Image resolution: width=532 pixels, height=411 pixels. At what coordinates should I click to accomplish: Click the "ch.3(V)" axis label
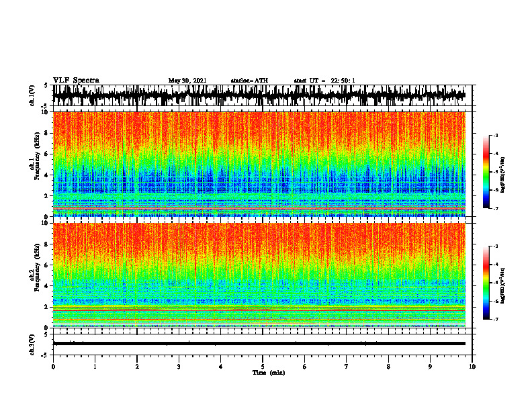tap(32, 345)
